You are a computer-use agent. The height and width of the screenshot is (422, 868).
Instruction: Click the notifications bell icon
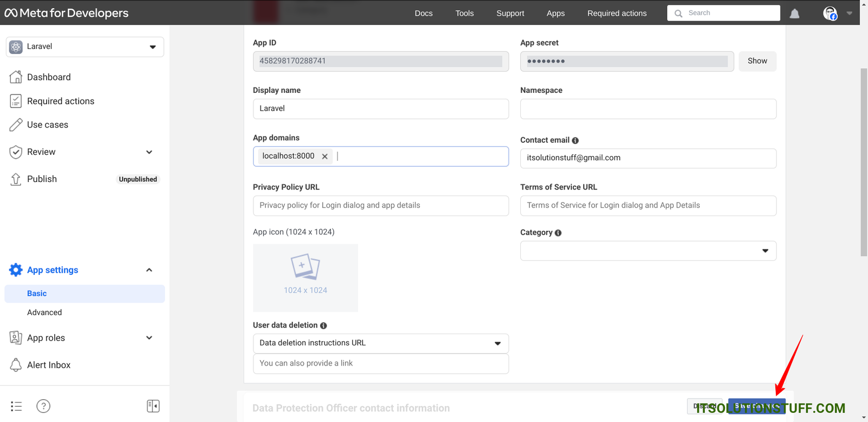pos(794,14)
